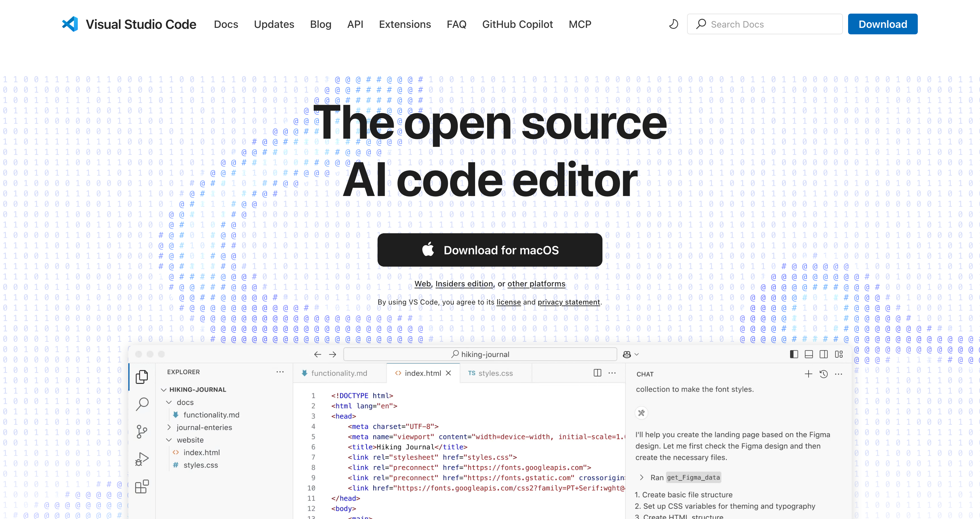
Task: Click the tools wrench icon in chat
Action: click(641, 412)
